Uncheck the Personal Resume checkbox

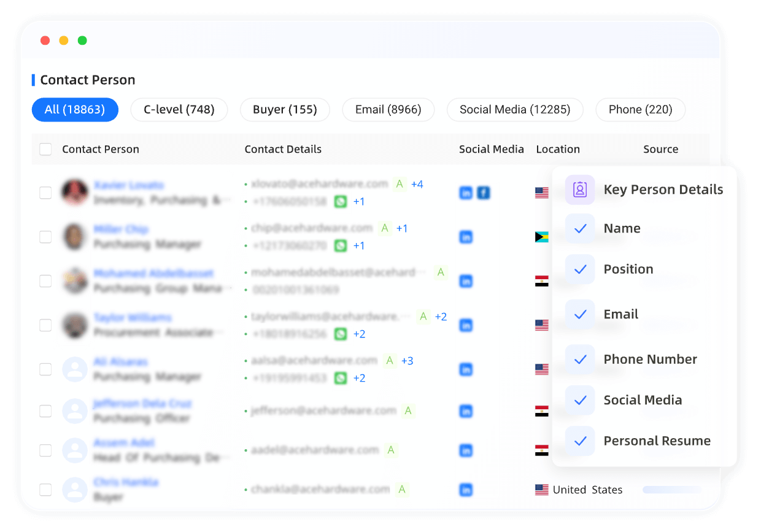pos(580,441)
